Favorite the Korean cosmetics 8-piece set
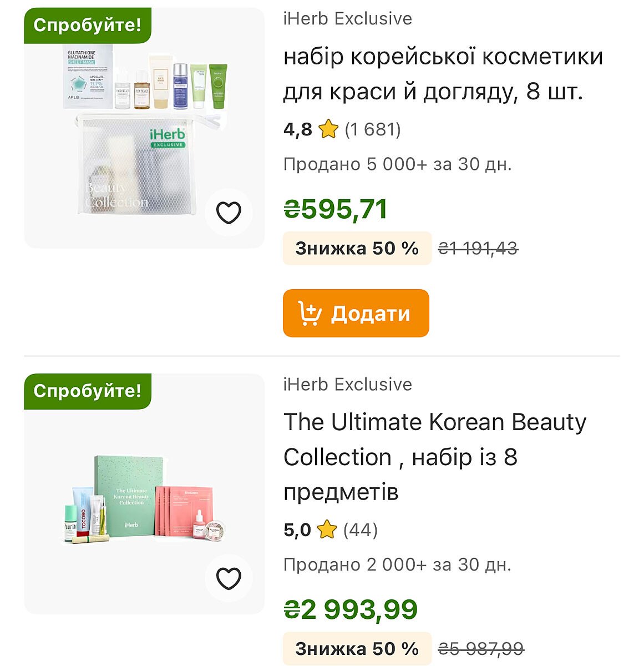The width and height of the screenshot is (644, 666). coord(229,213)
